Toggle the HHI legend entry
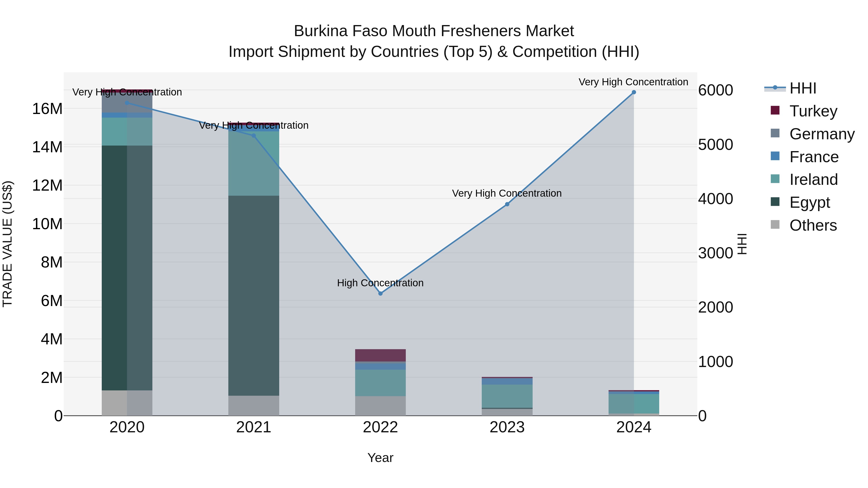The height and width of the screenshot is (488, 868). 790,88
